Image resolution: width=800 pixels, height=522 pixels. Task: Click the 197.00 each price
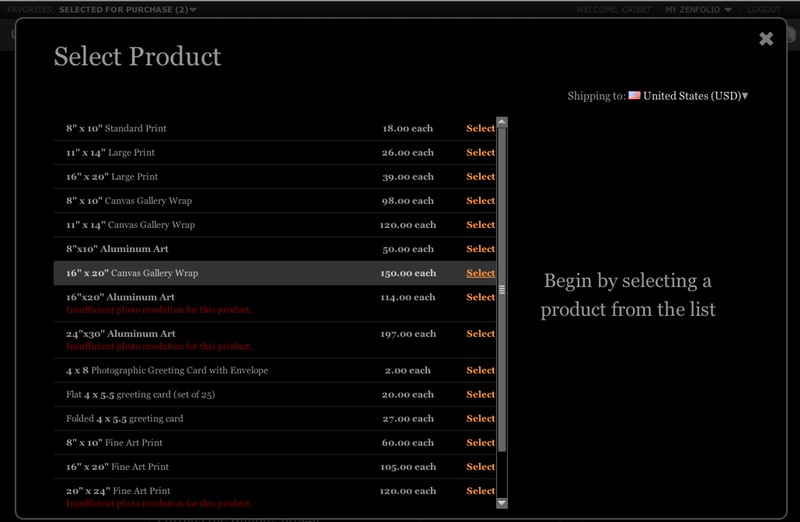[x=408, y=333]
